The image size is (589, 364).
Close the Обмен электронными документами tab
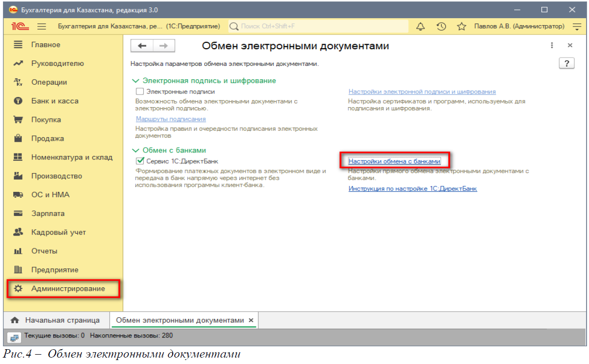(251, 320)
